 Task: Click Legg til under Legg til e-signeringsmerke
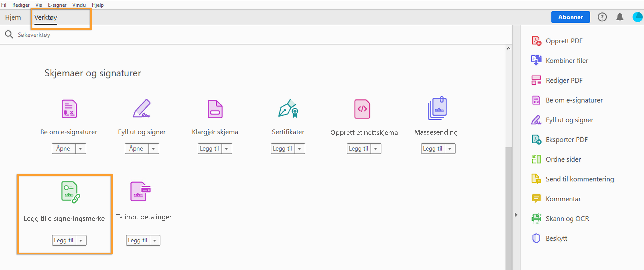pos(64,240)
